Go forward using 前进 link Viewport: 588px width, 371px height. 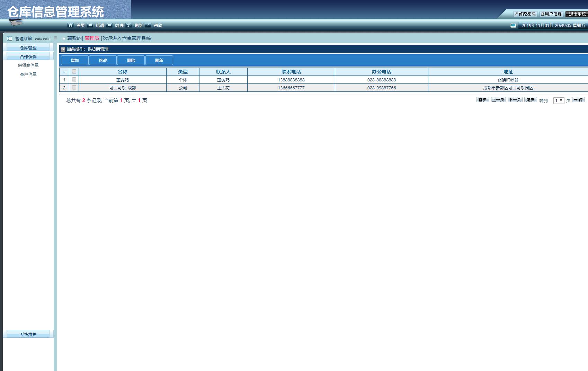pos(119,26)
